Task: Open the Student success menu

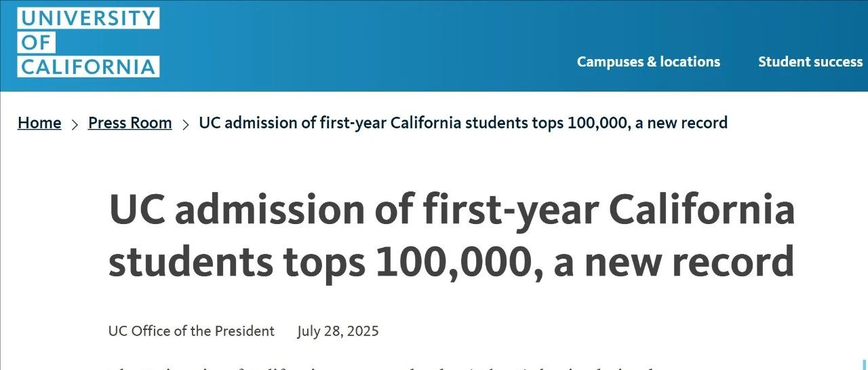Action: (810, 62)
